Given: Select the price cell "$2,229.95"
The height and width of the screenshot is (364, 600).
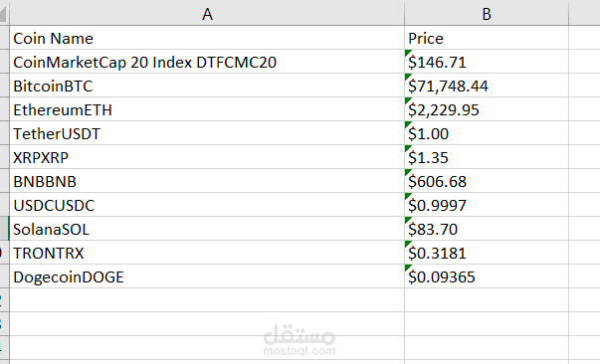Looking at the screenshot, I should click(487, 109).
